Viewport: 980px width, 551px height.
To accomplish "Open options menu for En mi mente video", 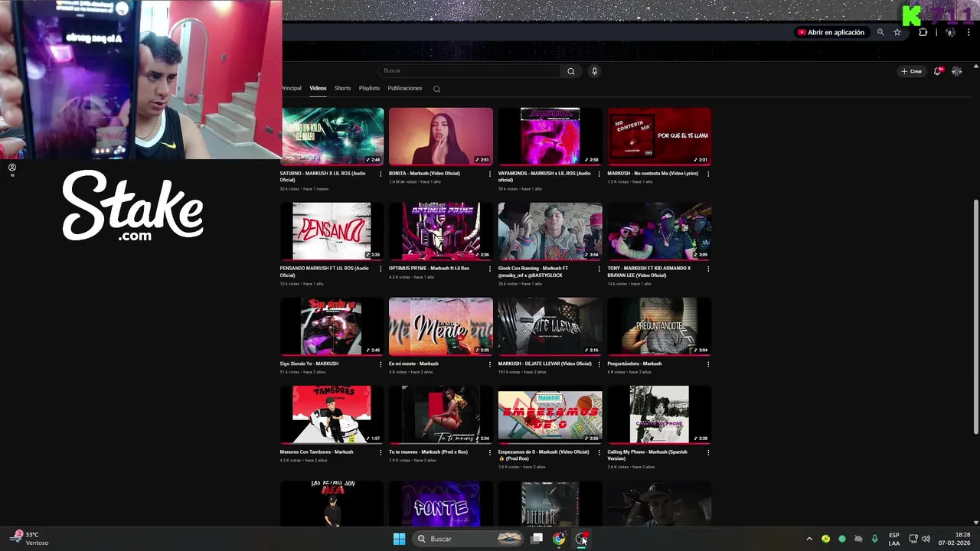I will tap(490, 364).
